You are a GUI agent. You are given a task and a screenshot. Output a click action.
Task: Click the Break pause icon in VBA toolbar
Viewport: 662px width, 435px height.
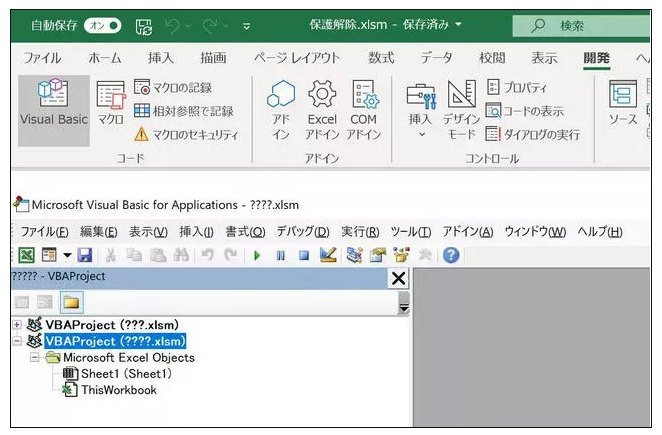click(280, 256)
